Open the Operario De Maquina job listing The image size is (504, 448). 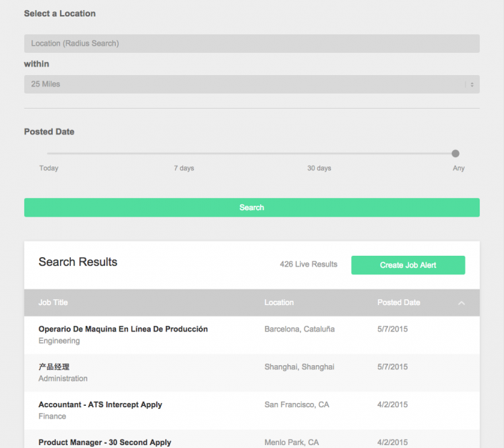click(123, 329)
